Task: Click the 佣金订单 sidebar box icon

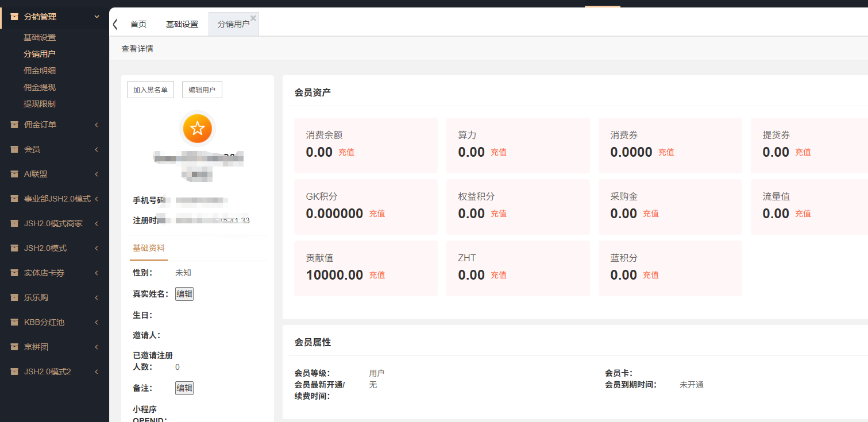Action: (14, 125)
